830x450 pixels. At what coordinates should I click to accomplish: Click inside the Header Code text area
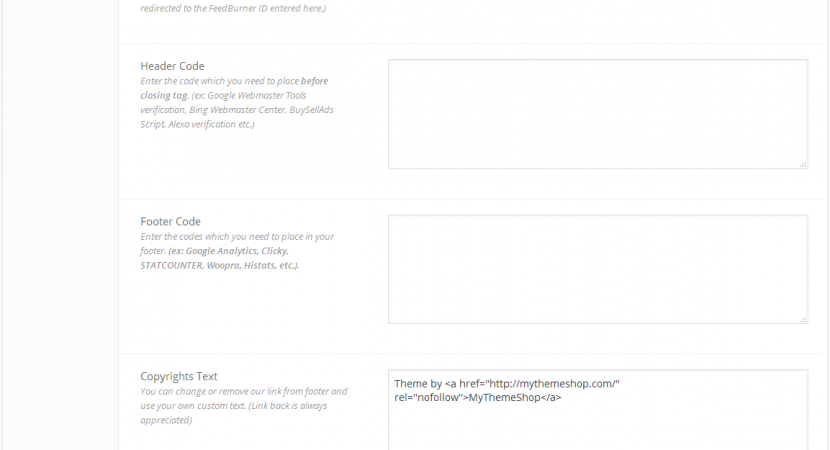click(x=598, y=114)
